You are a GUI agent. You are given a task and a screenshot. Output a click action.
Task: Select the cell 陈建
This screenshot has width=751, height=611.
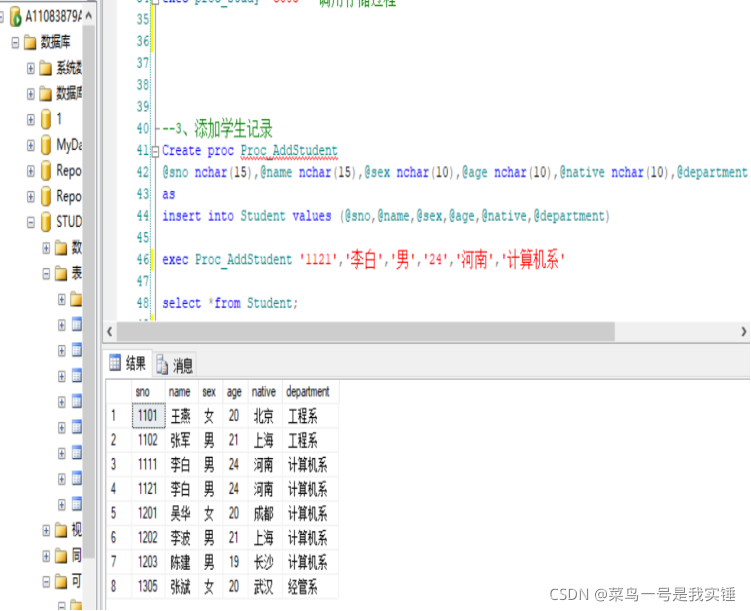click(182, 562)
